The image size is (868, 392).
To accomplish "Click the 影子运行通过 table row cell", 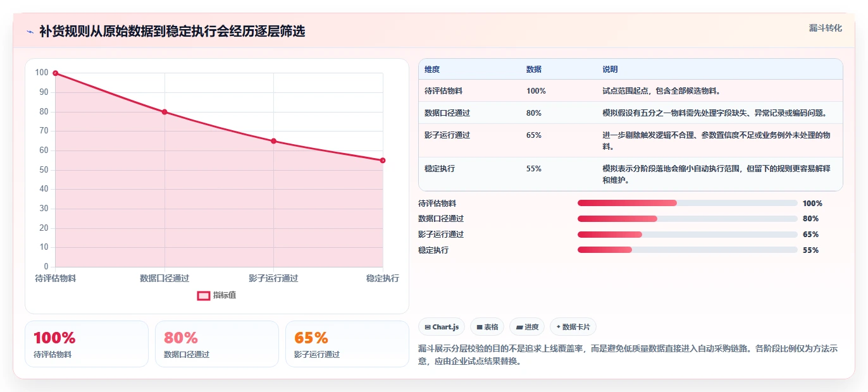I will coord(447,135).
